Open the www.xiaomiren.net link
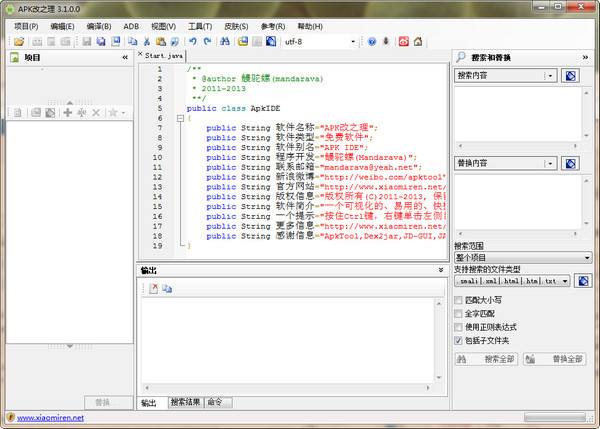 tap(50, 417)
